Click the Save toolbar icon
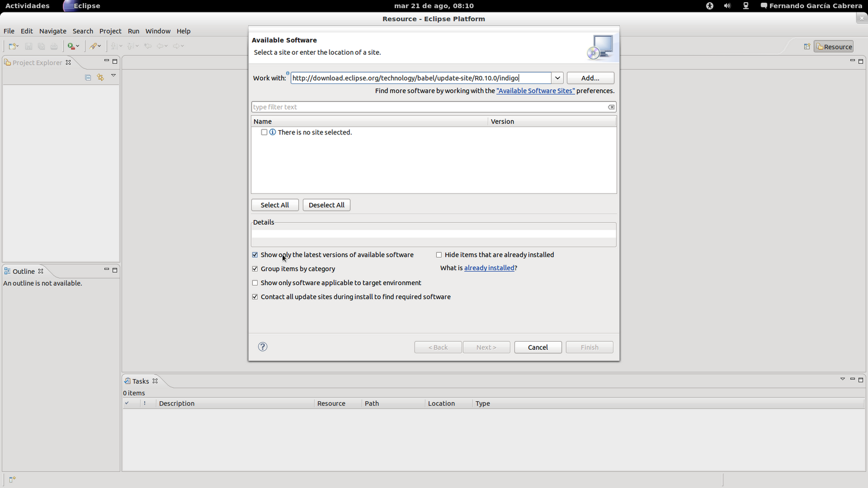 point(29,46)
